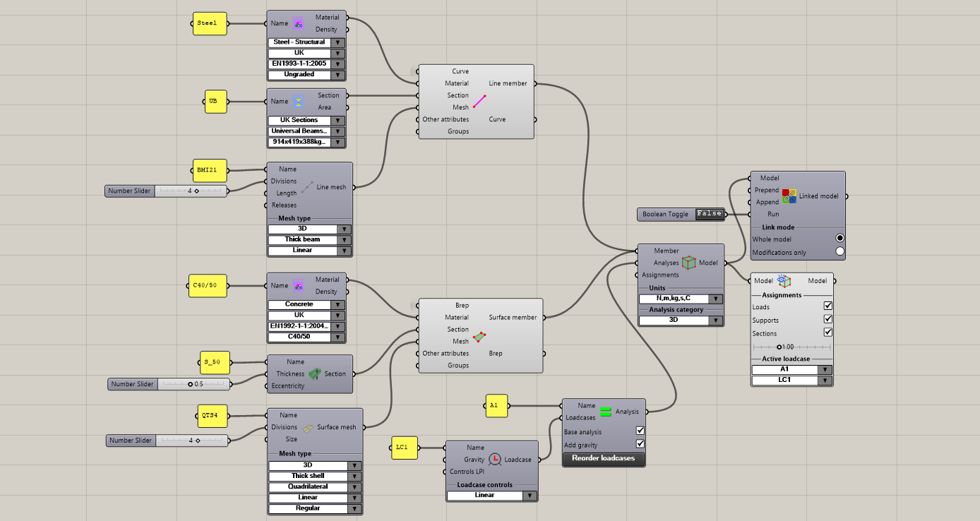
Task: Click the Controls LPI input label
Action: pos(467,472)
